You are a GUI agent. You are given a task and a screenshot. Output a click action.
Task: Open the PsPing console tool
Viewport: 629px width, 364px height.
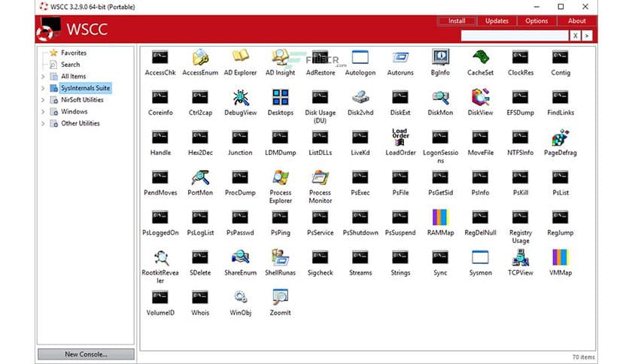[x=280, y=217]
